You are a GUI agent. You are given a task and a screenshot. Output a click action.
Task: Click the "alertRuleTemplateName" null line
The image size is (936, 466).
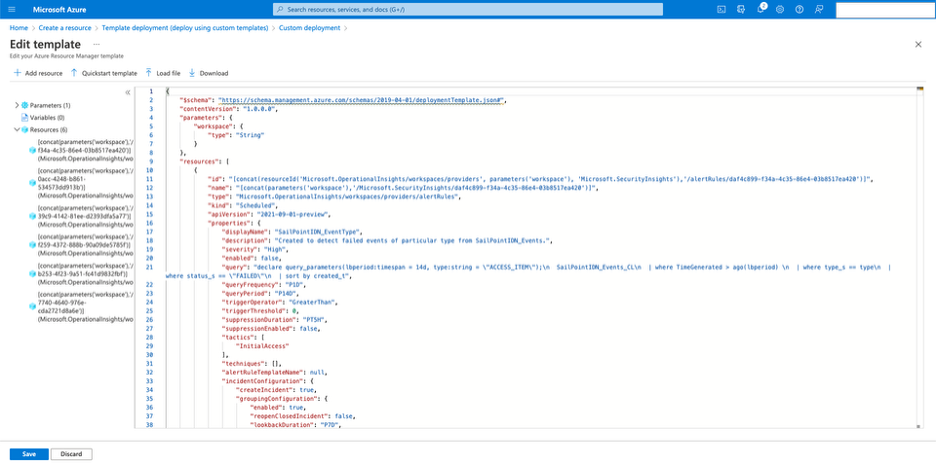(x=274, y=372)
